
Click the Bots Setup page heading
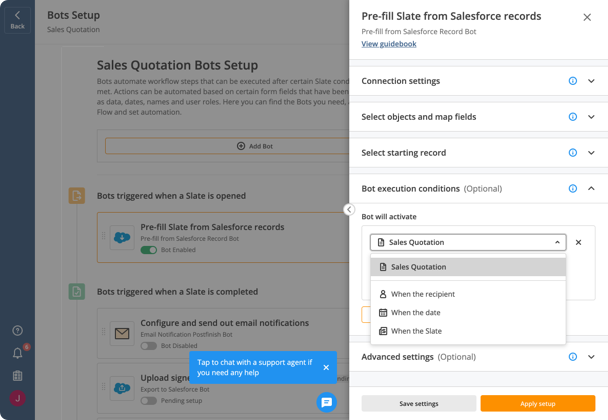(x=74, y=15)
